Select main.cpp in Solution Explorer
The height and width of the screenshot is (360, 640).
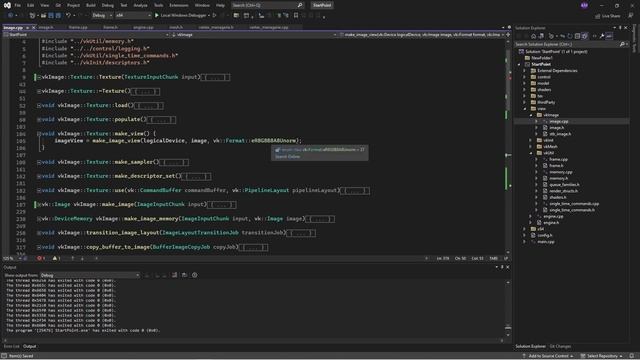[x=546, y=242]
